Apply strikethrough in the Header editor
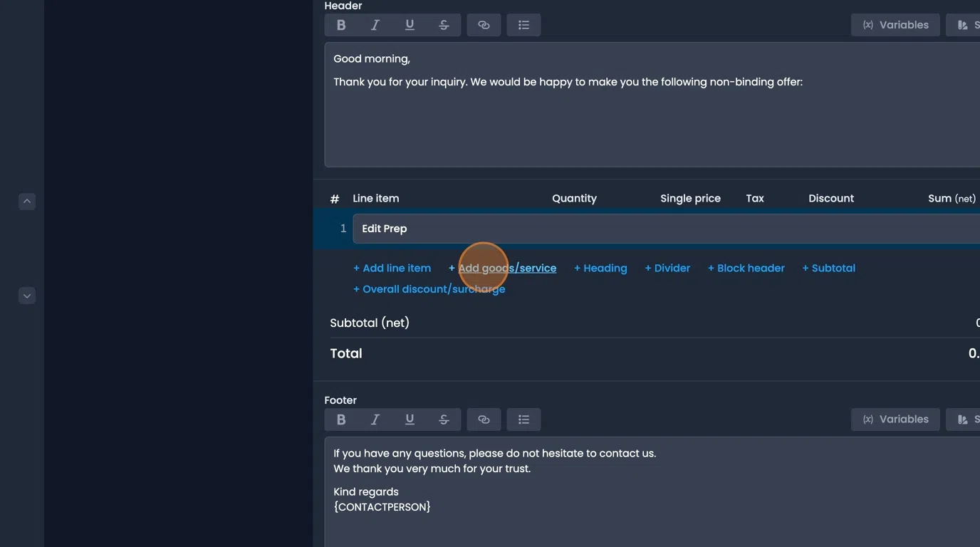This screenshot has width=980, height=547. pos(444,24)
